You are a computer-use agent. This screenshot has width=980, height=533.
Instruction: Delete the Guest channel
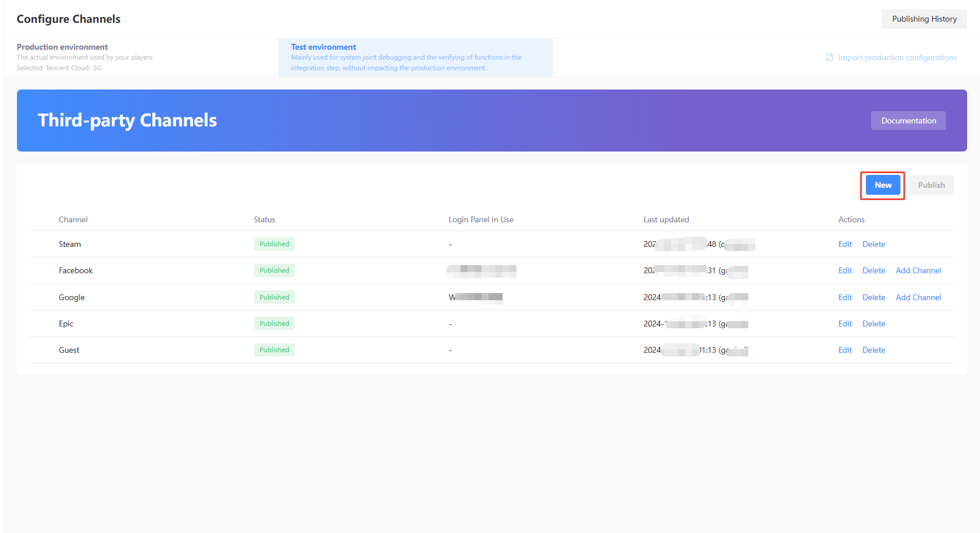874,349
